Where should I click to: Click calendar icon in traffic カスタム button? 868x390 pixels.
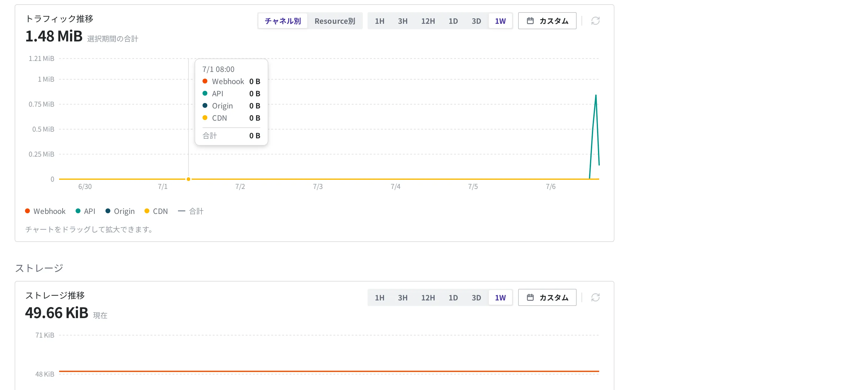(530, 21)
